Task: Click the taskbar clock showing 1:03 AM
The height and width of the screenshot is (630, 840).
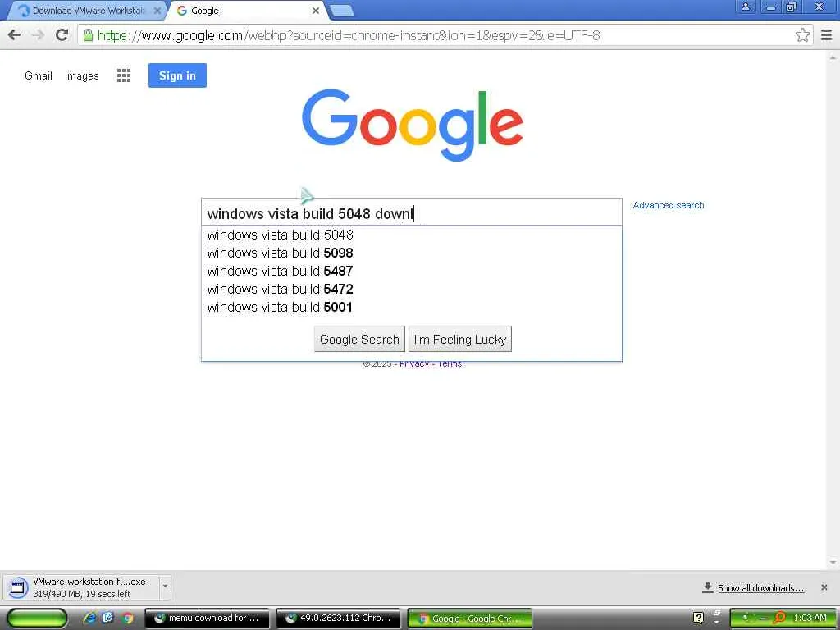Action: tap(810, 618)
